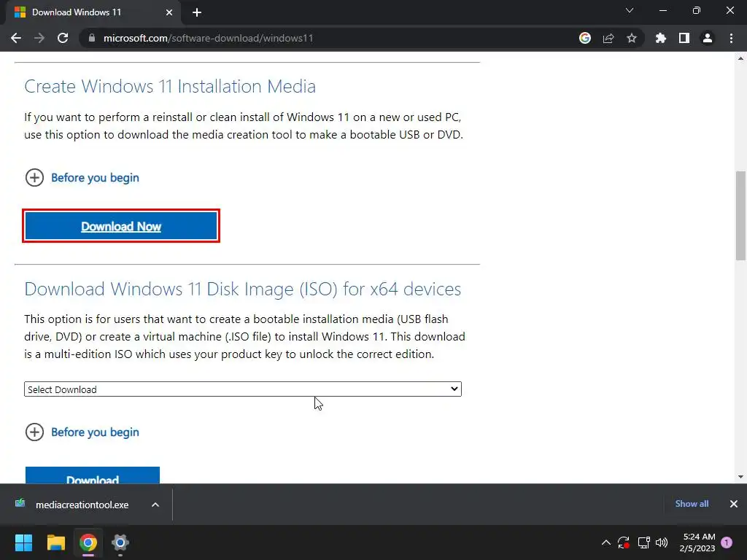747x560 pixels.
Task: Click the Download Windows 11 Disk Image heading
Action: point(242,289)
